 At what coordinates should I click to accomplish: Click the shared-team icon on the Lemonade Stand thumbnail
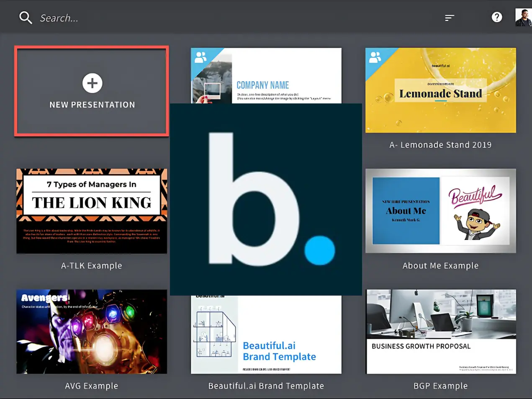pyautogui.click(x=375, y=57)
